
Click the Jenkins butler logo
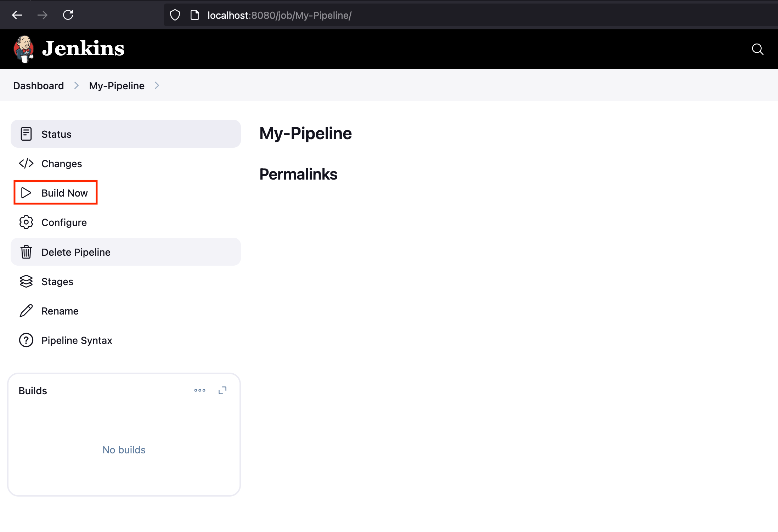24,49
